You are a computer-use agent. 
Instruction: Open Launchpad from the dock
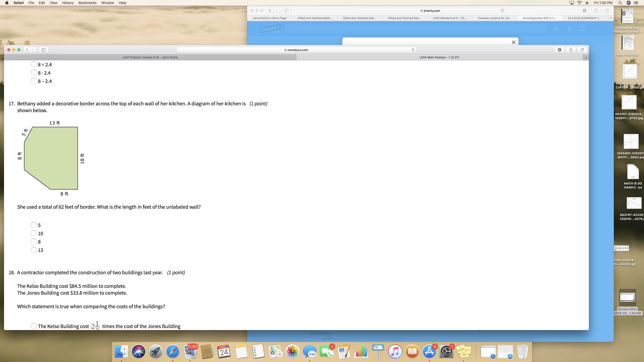(x=155, y=352)
